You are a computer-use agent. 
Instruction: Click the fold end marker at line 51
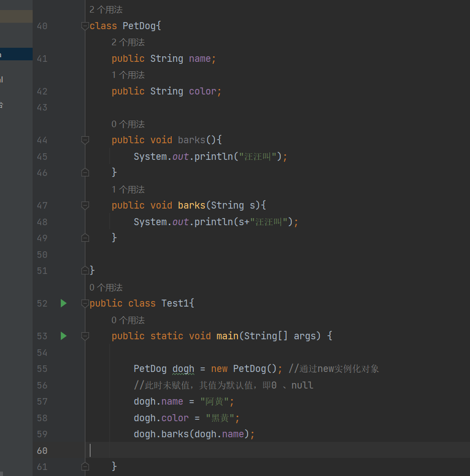pyautogui.click(x=85, y=271)
